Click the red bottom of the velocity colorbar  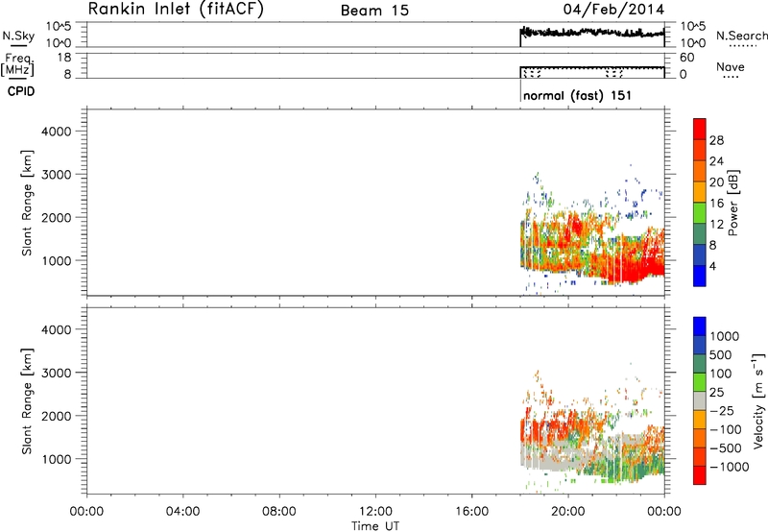point(700,475)
